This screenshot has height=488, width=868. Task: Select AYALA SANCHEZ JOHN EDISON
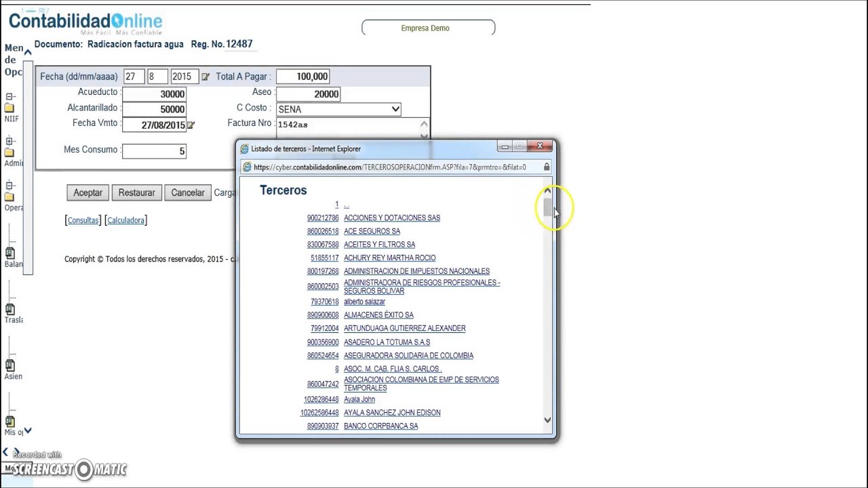(x=392, y=413)
